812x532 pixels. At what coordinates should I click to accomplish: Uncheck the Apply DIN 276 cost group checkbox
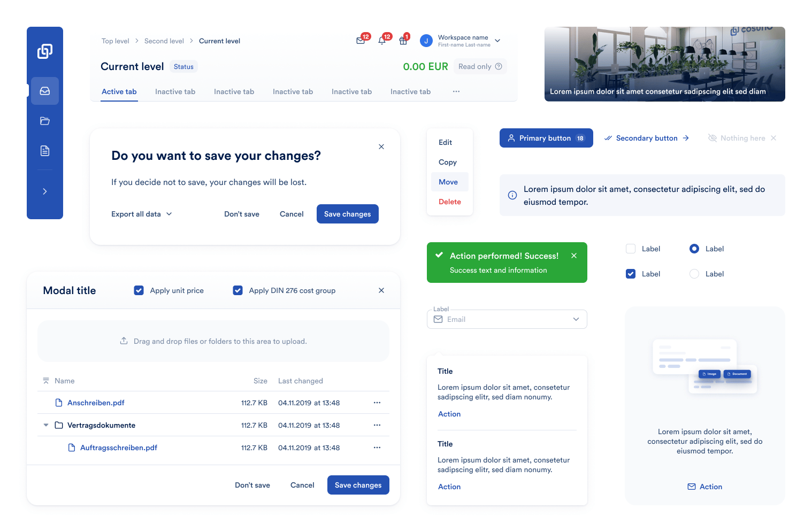[238, 290]
